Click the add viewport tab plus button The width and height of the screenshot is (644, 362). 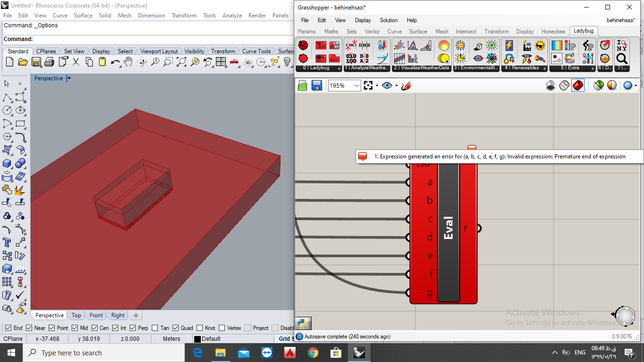point(136,315)
